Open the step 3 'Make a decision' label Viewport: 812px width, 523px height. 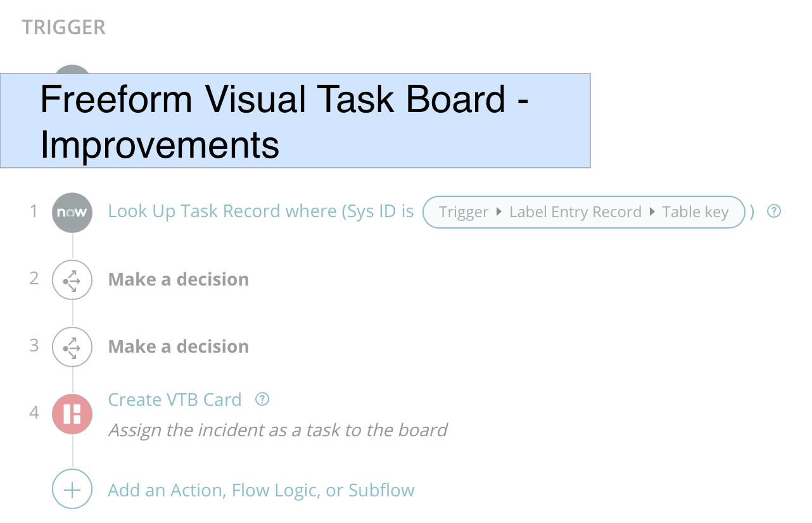[x=179, y=346]
